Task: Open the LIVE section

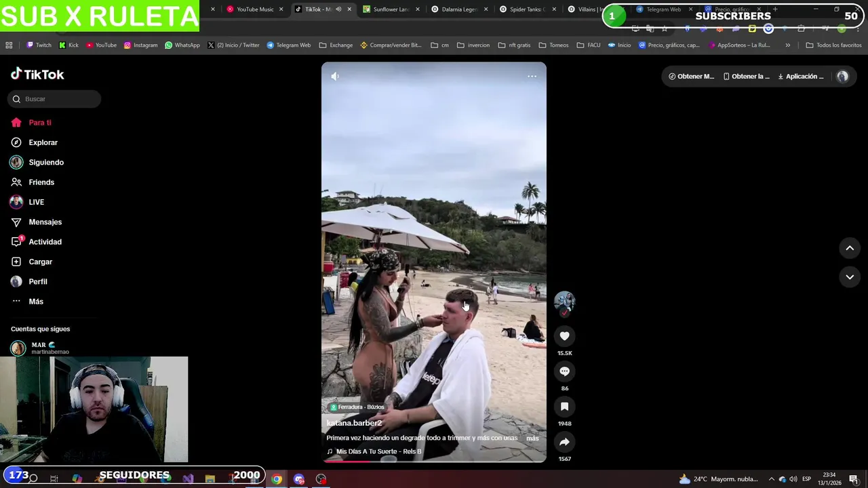Action: click(x=27, y=202)
